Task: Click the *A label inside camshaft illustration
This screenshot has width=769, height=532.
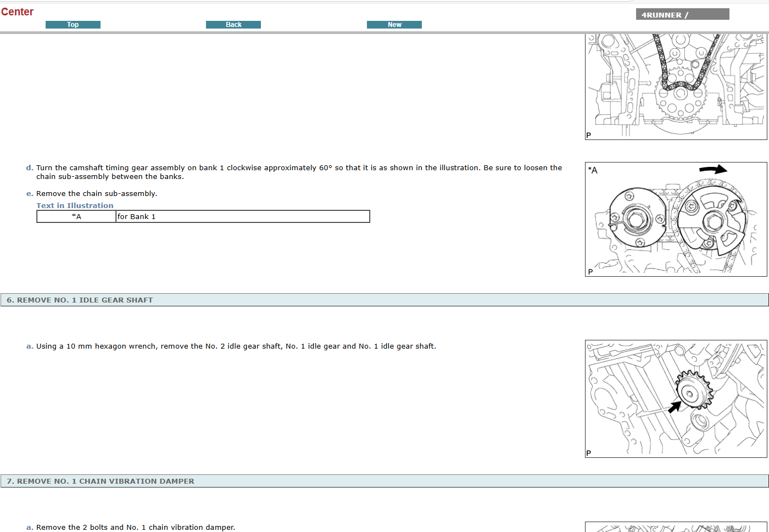Action: click(593, 170)
